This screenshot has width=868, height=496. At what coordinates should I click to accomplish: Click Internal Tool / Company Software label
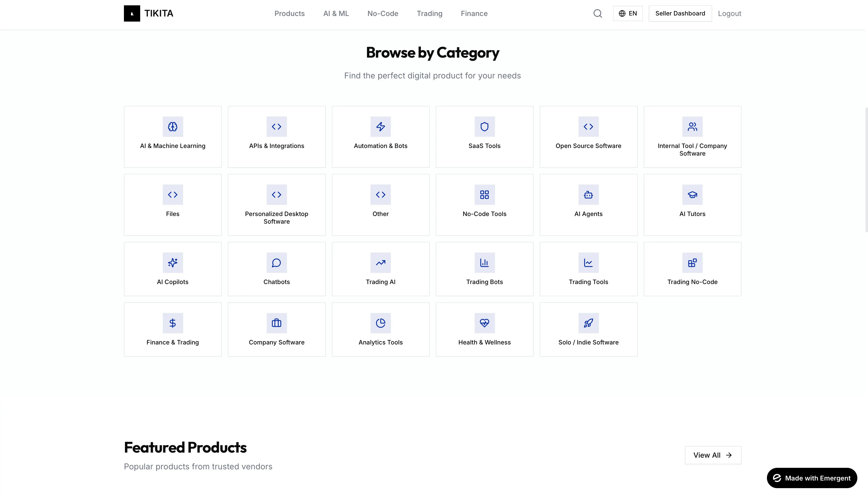[x=692, y=150]
